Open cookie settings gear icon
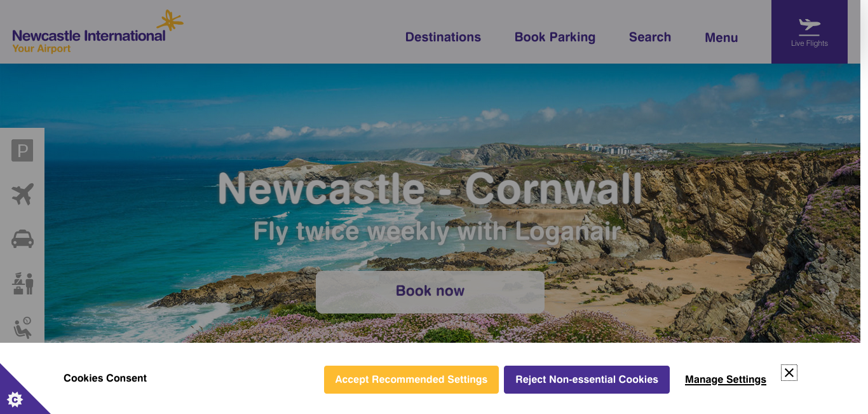Viewport: 868px width, 414px height. (x=15, y=399)
